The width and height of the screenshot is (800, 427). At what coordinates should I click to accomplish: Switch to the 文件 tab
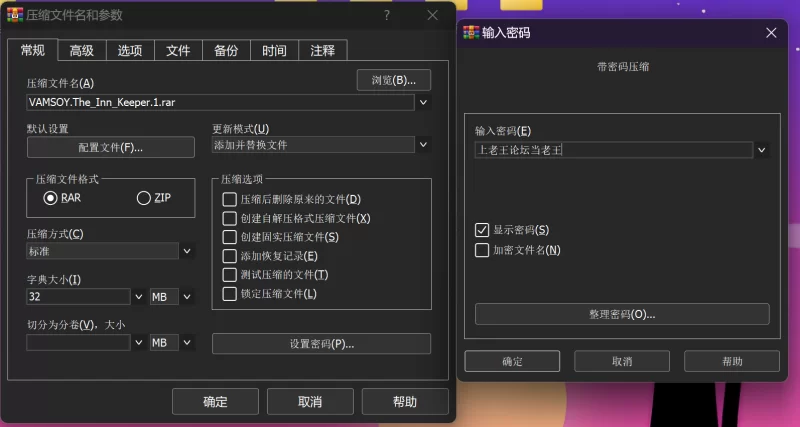(x=178, y=51)
